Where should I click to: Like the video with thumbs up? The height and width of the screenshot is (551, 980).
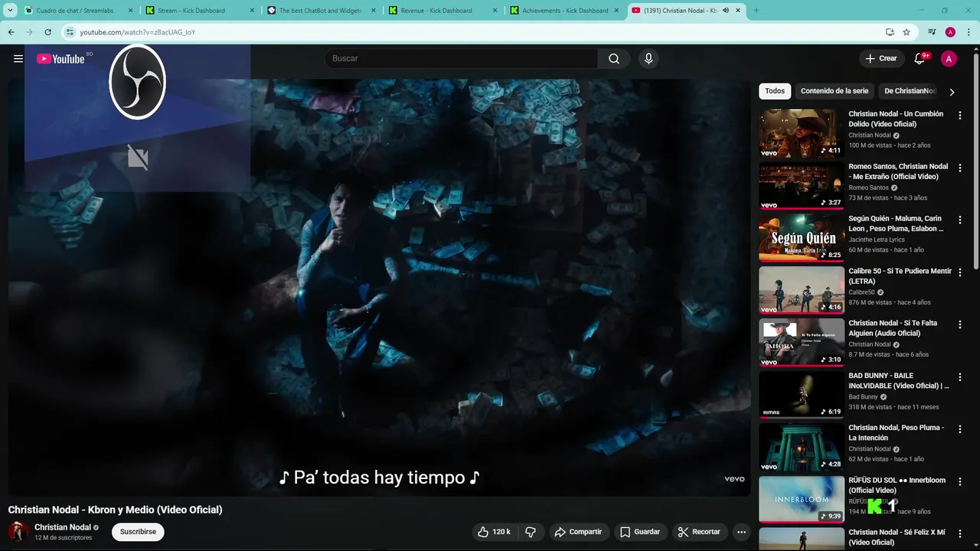point(495,532)
